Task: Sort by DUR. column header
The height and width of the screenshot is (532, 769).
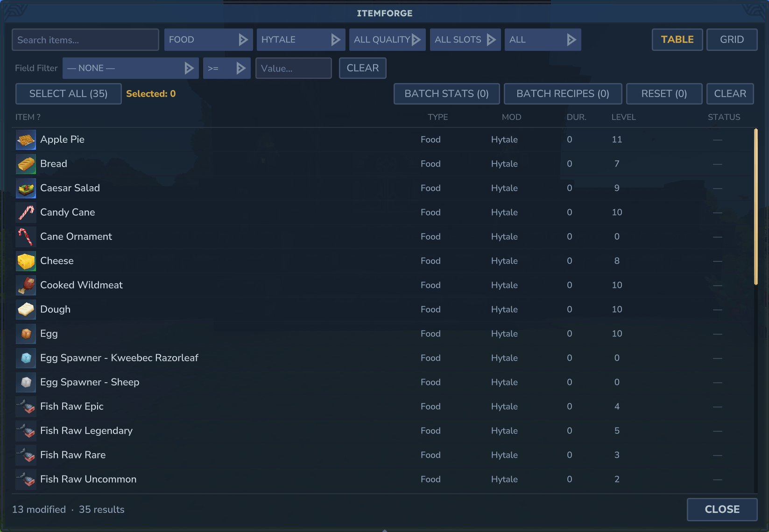Action: click(576, 117)
